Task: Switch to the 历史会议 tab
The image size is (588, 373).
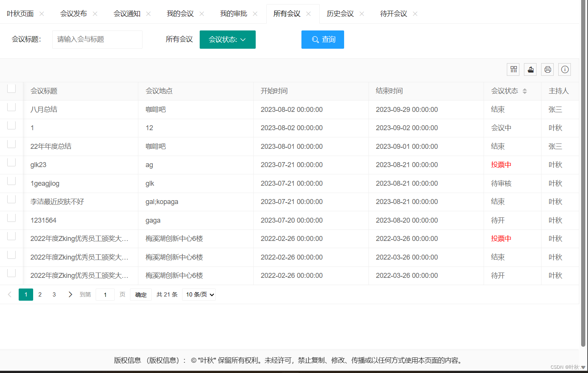Action: (340, 14)
